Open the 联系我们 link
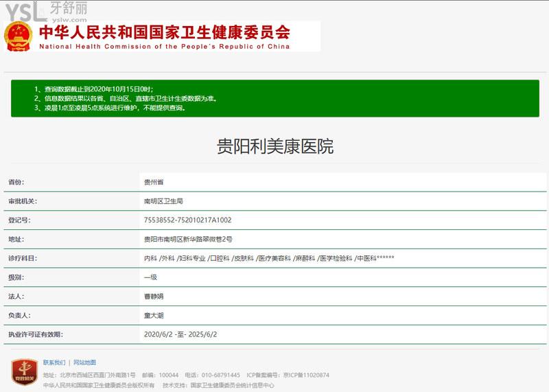 54,362
